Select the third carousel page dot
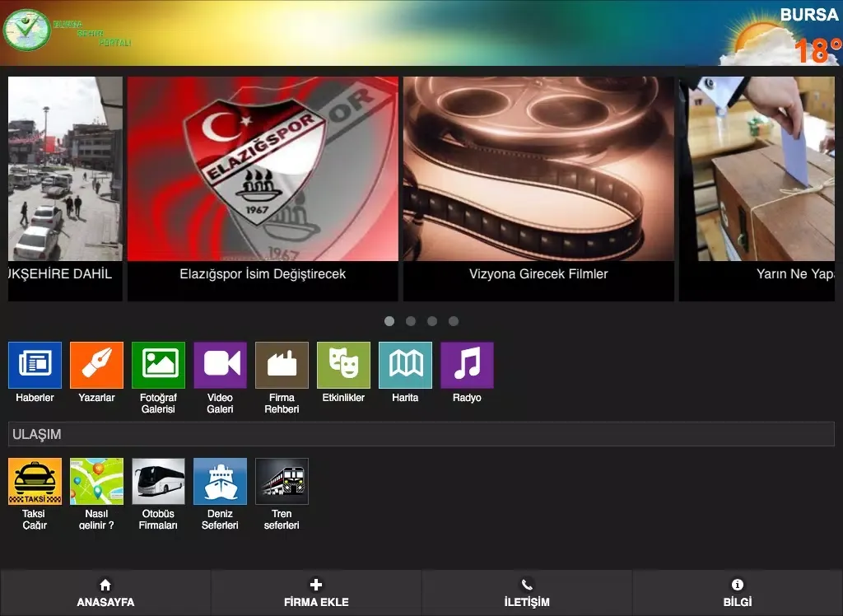Viewport: 843px width, 616px height. tap(432, 321)
